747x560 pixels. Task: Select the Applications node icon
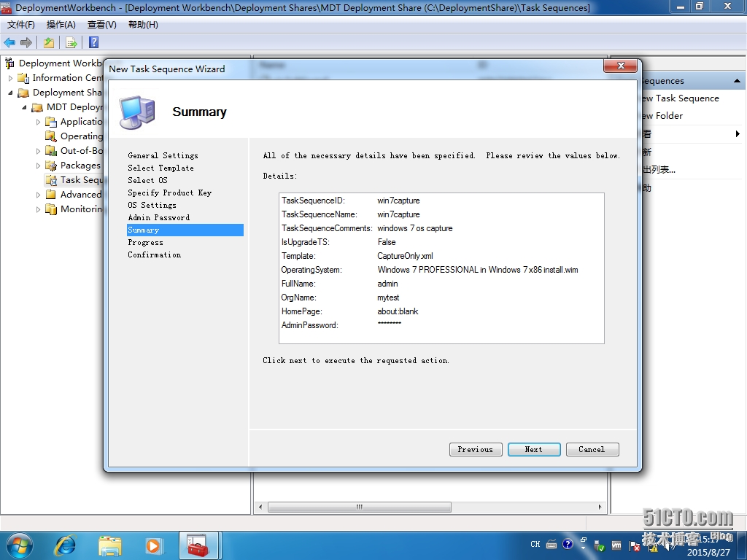tap(51, 122)
